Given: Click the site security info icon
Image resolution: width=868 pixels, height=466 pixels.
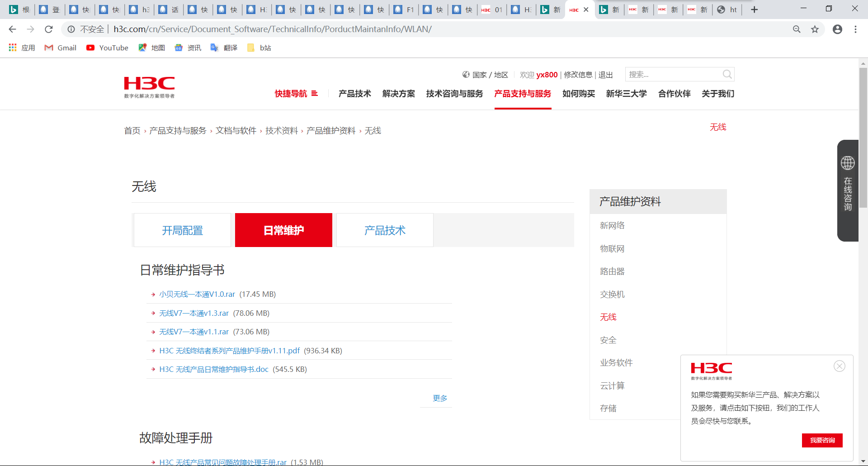Looking at the screenshot, I should [x=71, y=29].
